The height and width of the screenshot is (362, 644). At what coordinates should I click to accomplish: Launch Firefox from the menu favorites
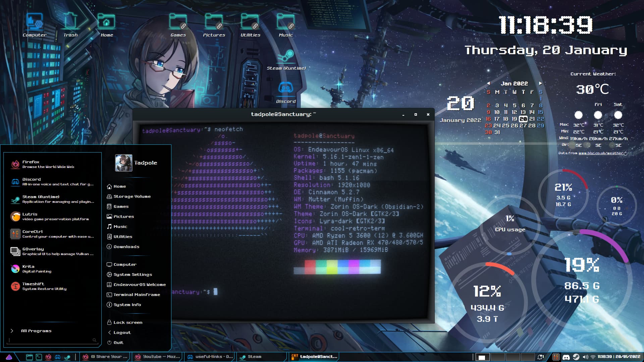[x=53, y=164]
